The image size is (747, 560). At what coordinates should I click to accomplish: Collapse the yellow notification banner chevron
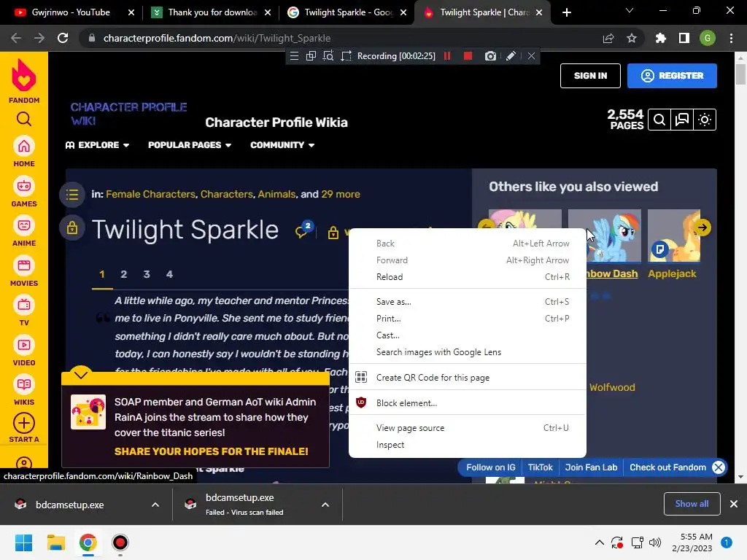[x=81, y=374]
